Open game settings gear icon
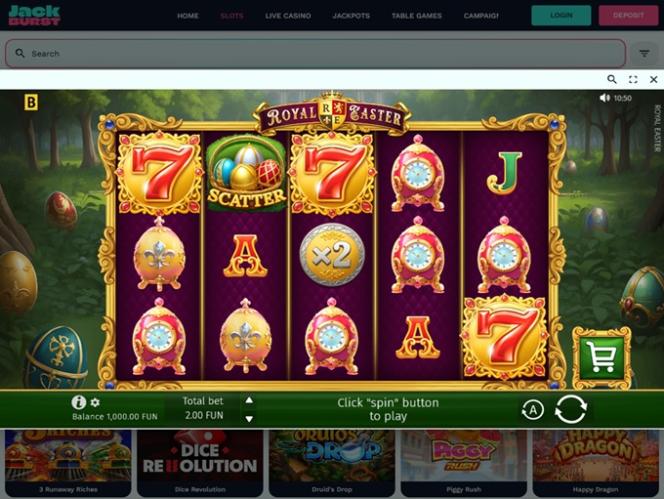Viewport: 664px width, 499px height. pyautogui.click(x=95, y=402)
